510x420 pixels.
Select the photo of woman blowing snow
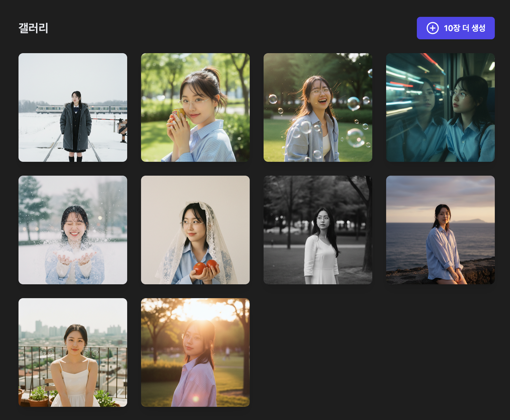[x=73, y=230]
